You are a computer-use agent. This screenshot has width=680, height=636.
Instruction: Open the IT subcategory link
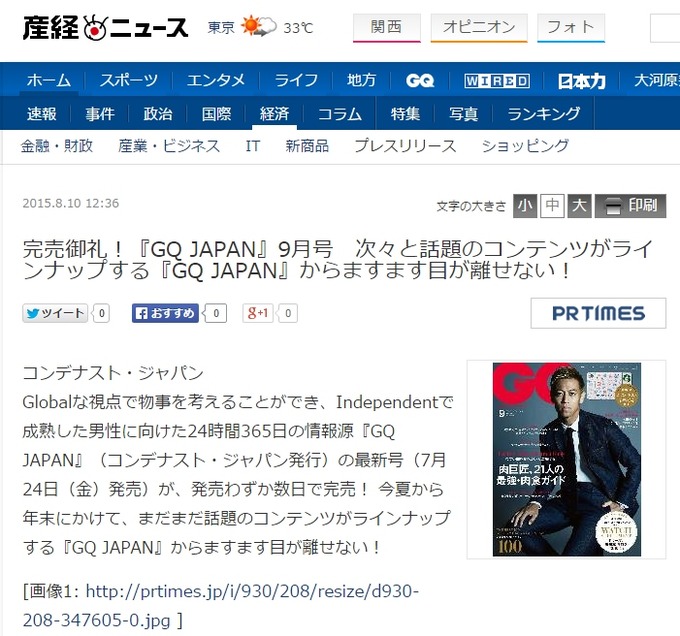point(253,146)
